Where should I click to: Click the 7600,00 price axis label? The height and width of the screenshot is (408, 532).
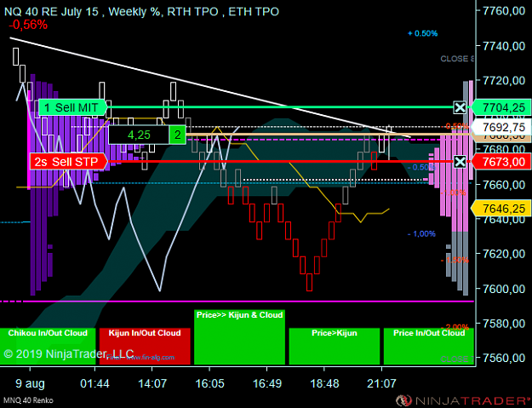(504, 288)
